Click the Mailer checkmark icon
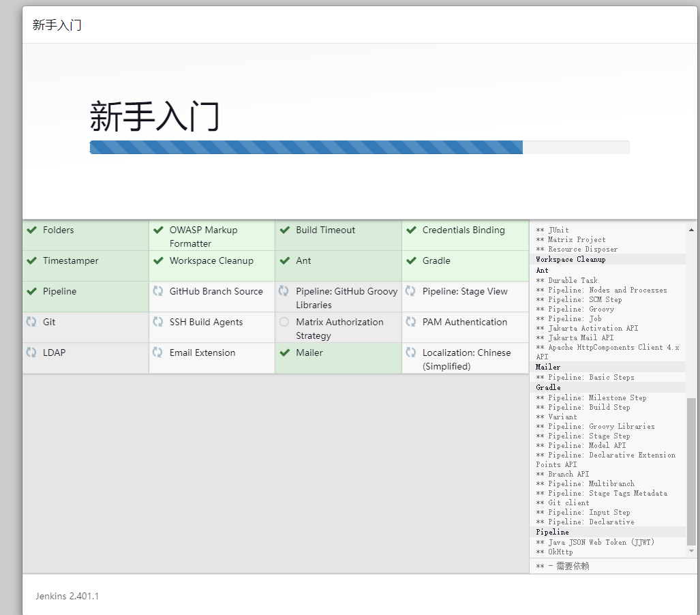 click(x=285, y=352)
